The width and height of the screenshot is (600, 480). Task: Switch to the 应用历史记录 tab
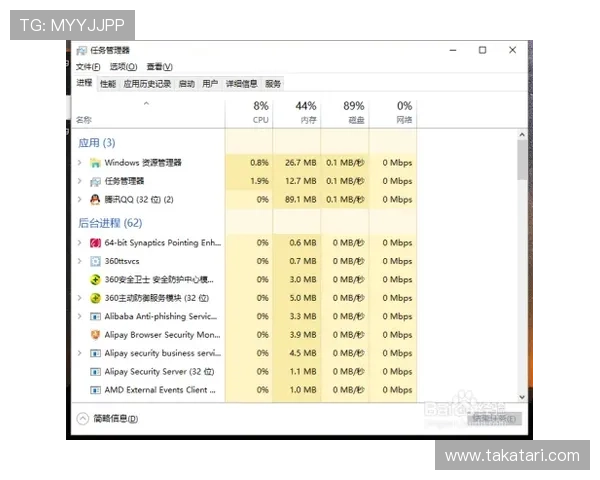[147, 84]
